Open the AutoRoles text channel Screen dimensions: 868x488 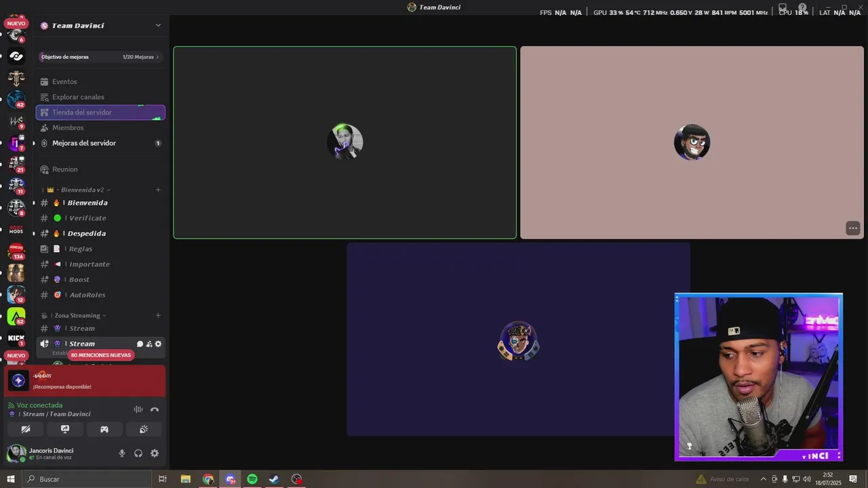(x=100, y=295)
